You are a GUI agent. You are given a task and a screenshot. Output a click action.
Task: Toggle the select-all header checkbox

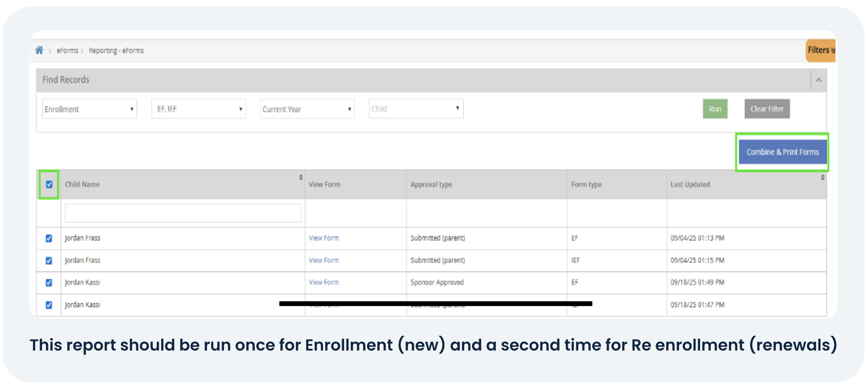[x=49, y=184]
